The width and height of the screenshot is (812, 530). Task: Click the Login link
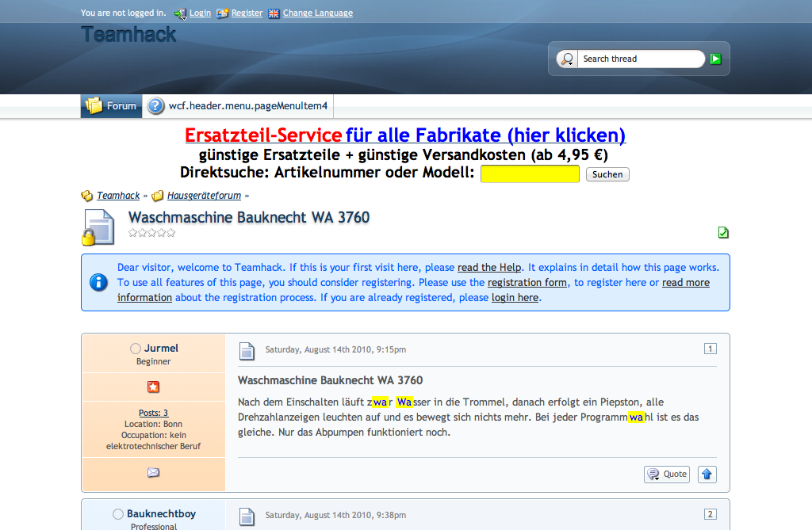[200, 13]
